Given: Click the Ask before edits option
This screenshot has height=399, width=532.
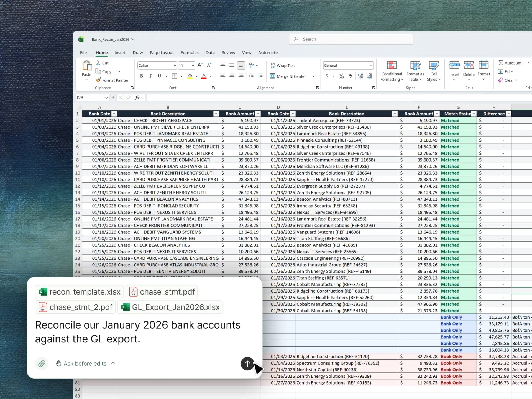Looking at the screenshot, I should pyautogui.click(x=85, y=364).
